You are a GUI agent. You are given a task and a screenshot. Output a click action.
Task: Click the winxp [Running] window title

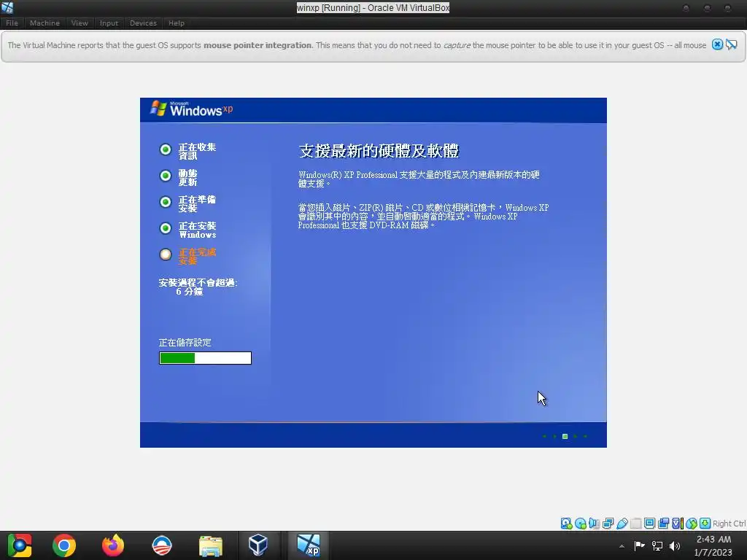(373, 7)
